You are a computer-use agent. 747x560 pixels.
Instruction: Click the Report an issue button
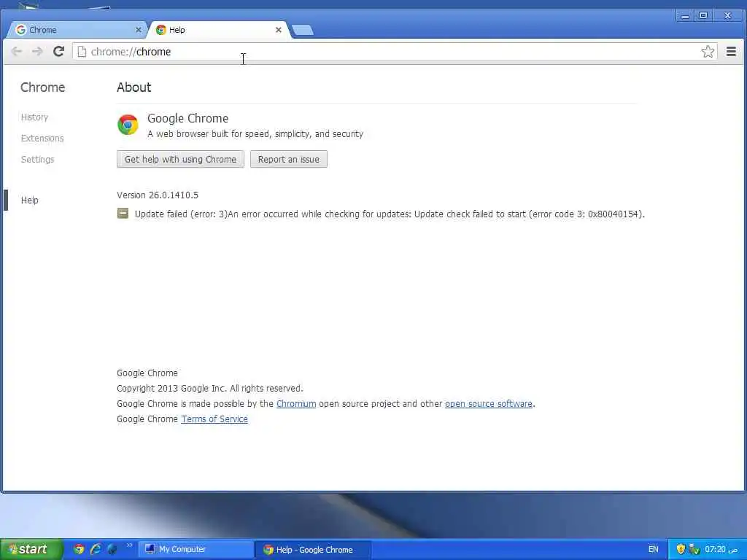[289, 159]
